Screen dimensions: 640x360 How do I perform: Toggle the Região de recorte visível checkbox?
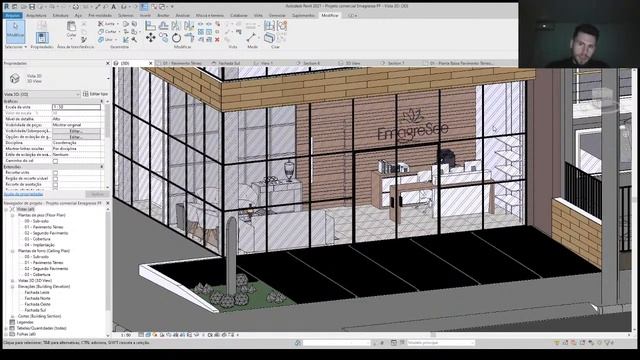(55, 179)
